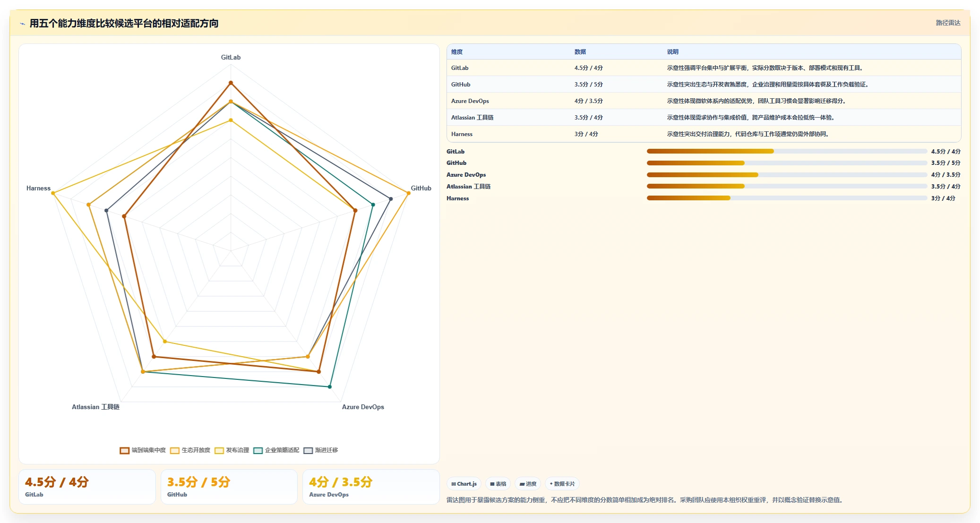The width and height of the screenshot is (980, 523).
Task: Toggle the 发布治理 legend entry
Action: tap(232, 450)
